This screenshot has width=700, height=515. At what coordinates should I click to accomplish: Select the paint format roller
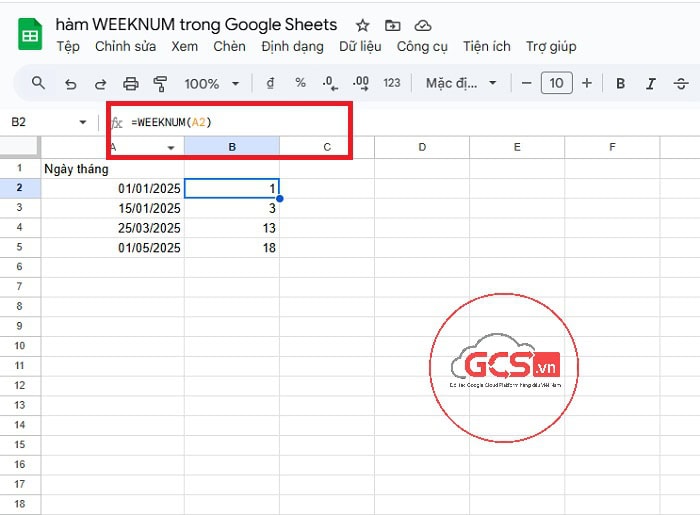click(160, 84)
